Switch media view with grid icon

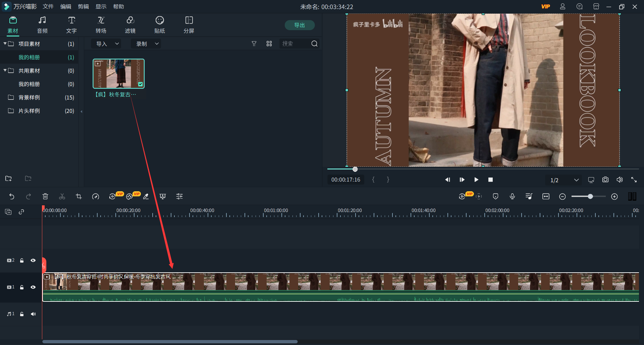269,44
